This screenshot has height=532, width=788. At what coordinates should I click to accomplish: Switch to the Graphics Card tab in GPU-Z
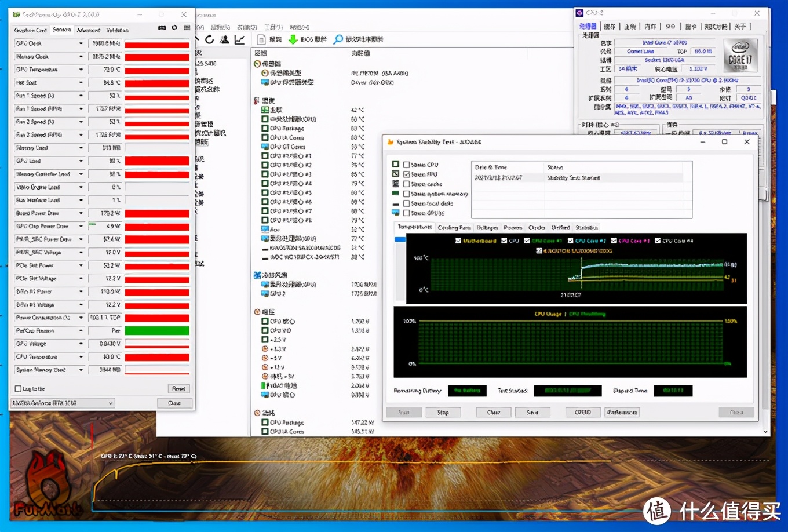(x=30, y=30)
